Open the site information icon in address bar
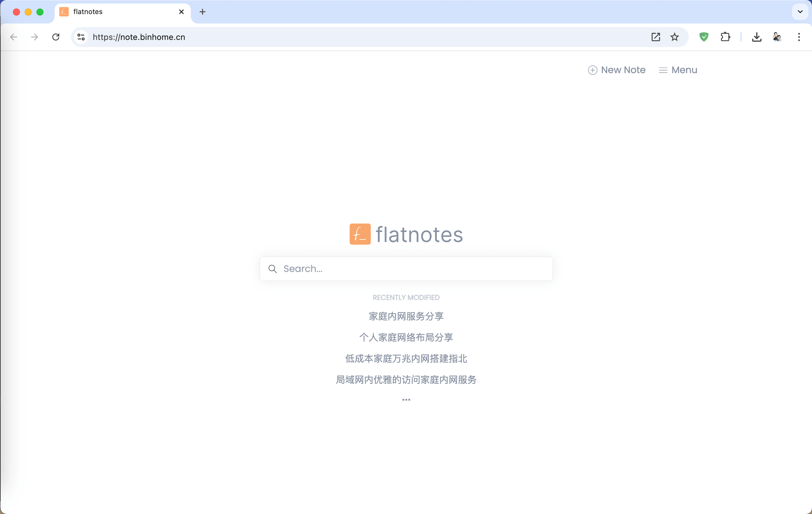The image size is (812, 514). pos(81,37)
